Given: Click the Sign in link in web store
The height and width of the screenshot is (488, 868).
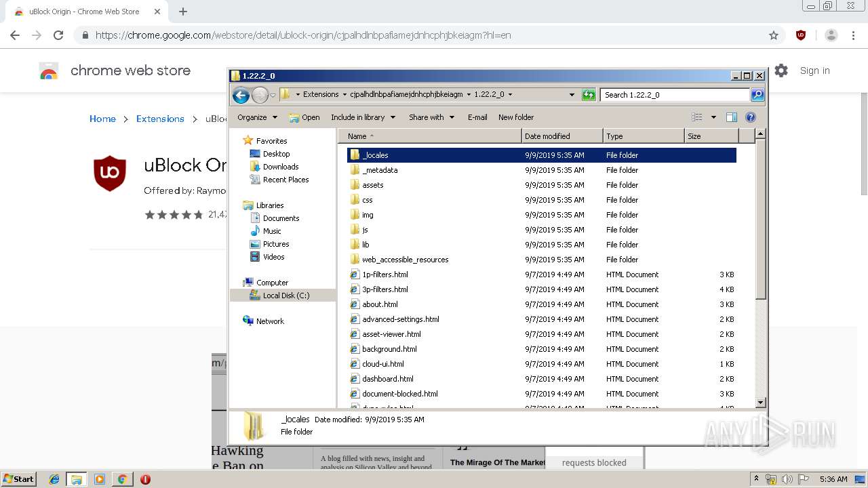Looking at the screenshot, I should coord(814,70).
